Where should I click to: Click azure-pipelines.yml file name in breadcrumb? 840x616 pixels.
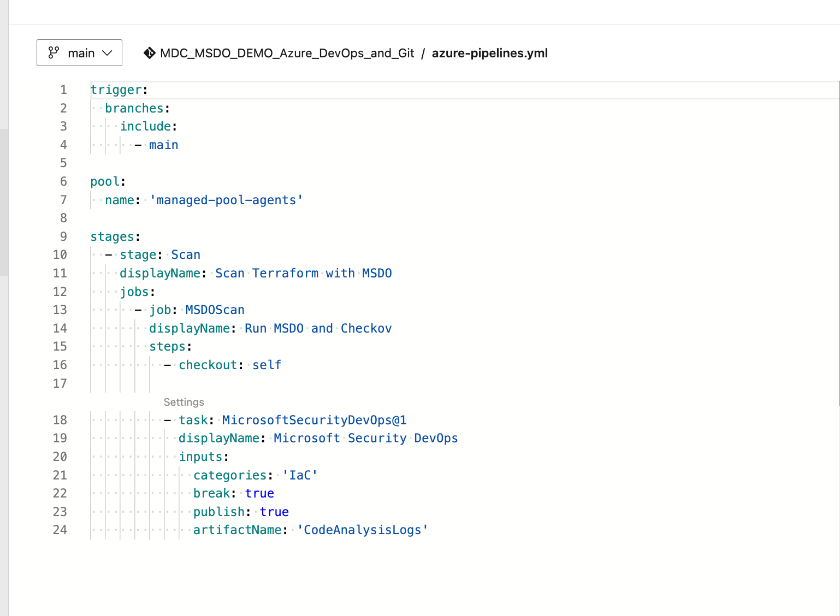coord(490,53)
